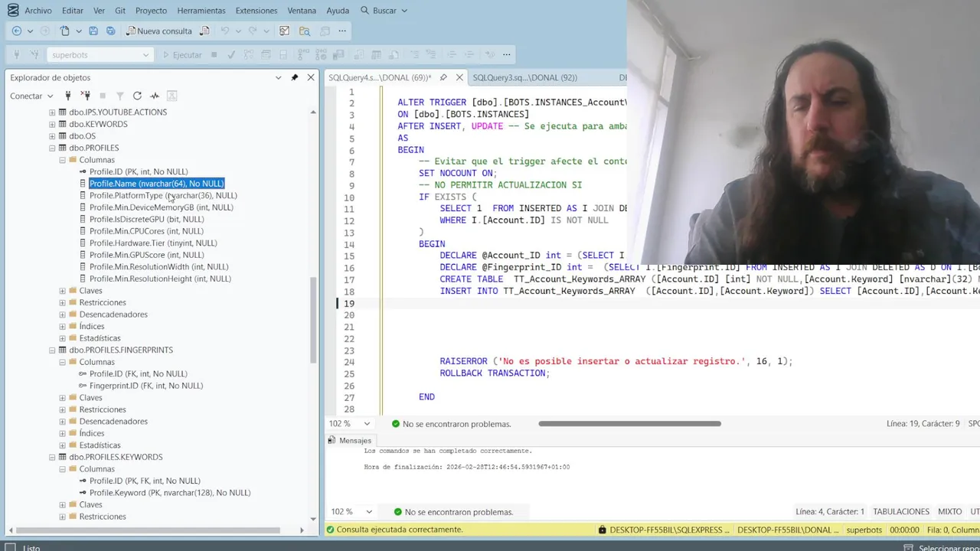
Task: Pin the Explorador de objetos panel
Action: [295, 77]
